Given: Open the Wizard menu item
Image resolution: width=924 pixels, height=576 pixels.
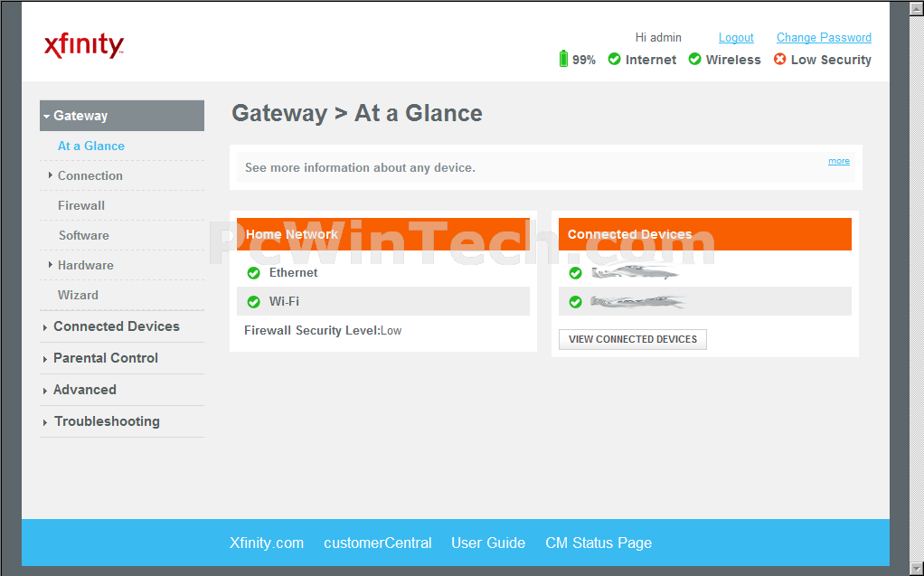Looking at the screenshot, I should 78,295.
